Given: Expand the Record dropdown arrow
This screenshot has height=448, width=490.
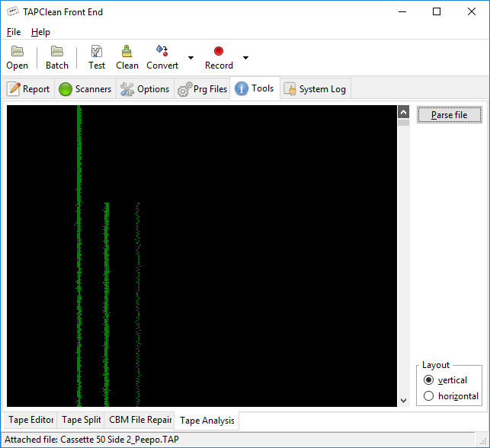Looking at the screenshot, I should pos(245,58).
